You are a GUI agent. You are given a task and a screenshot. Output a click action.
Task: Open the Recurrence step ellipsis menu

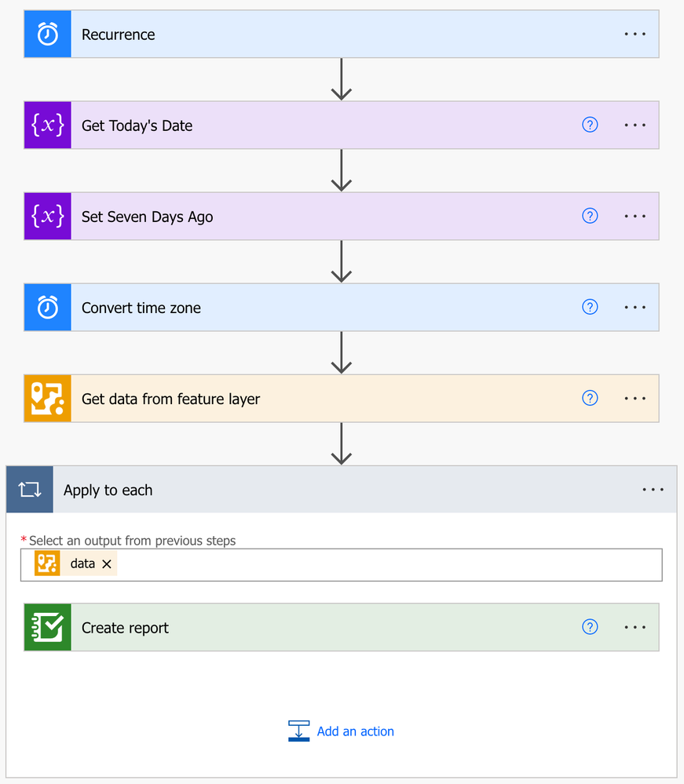(x=635, y=35)
